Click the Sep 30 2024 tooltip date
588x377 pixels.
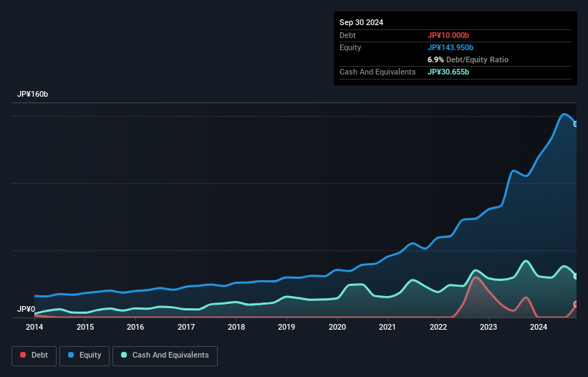(x=362, y=22)
